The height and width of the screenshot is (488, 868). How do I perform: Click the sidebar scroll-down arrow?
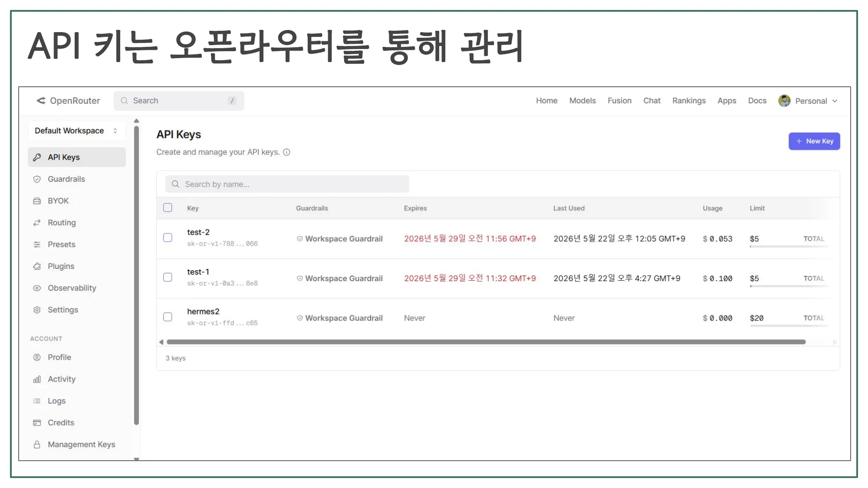point(136,459)
